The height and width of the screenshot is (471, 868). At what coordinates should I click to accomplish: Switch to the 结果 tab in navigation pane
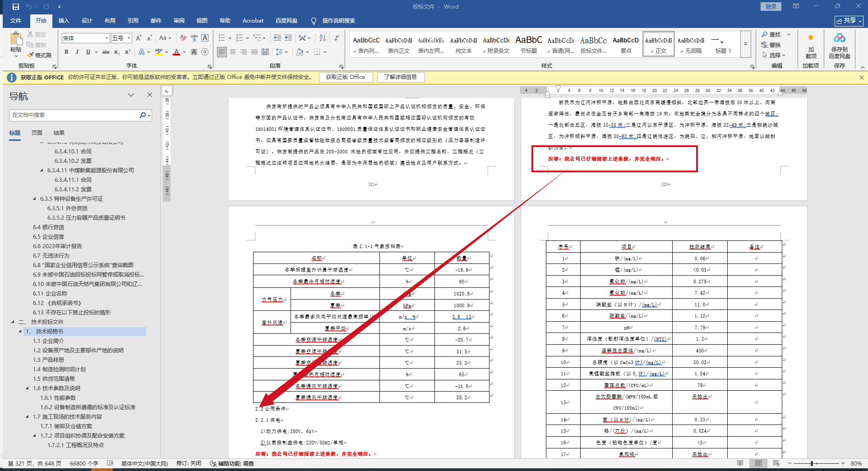59,133
